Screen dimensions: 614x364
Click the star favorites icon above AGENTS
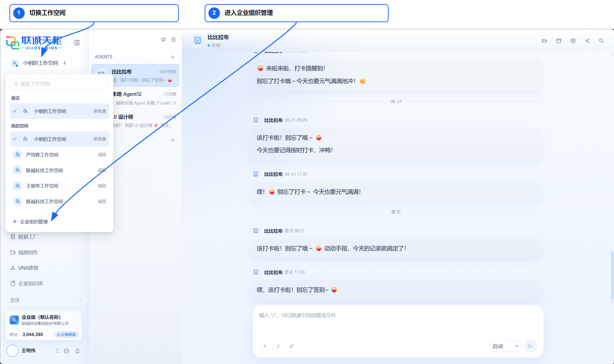click(x=163, y=39)
